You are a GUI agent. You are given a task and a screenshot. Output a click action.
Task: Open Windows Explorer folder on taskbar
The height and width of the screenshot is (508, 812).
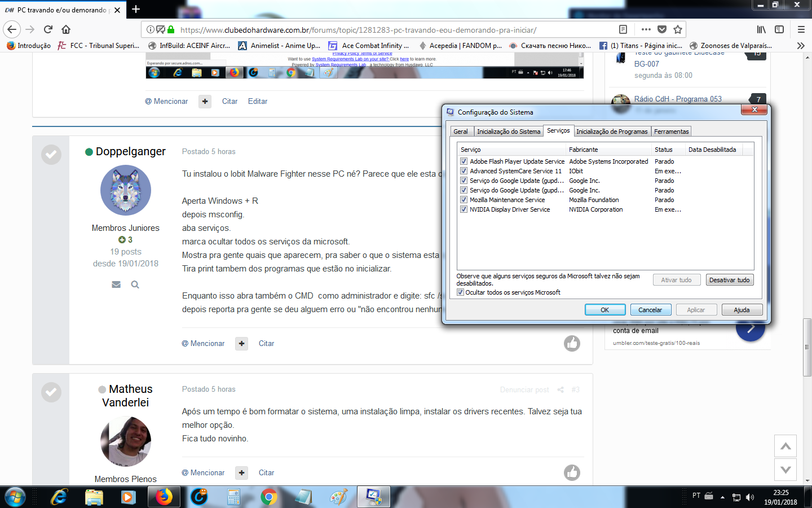point(94,497)
